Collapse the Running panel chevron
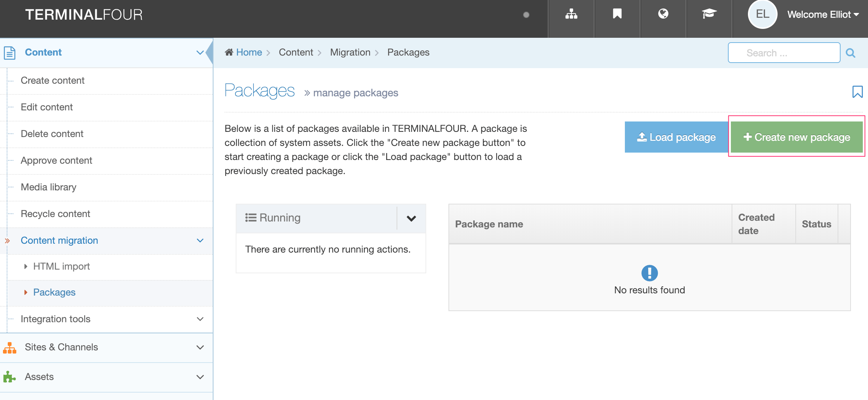Viewport: 868px width, 400px height. (x=411, y=218)
